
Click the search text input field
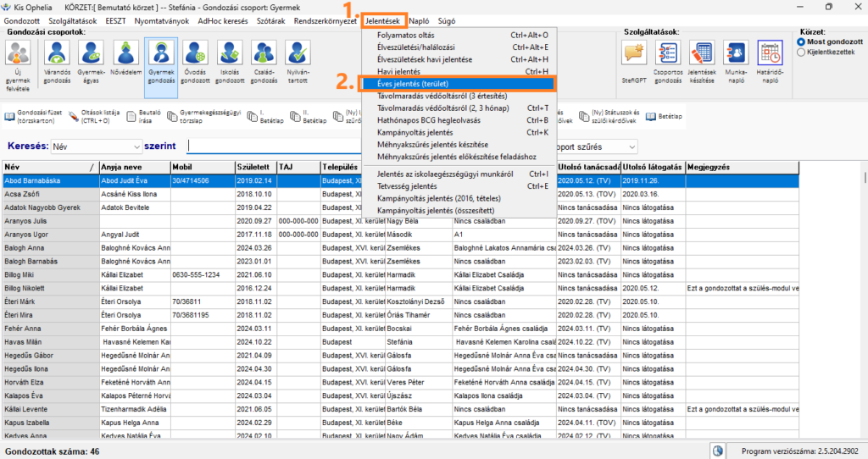[x=273, y=147]
